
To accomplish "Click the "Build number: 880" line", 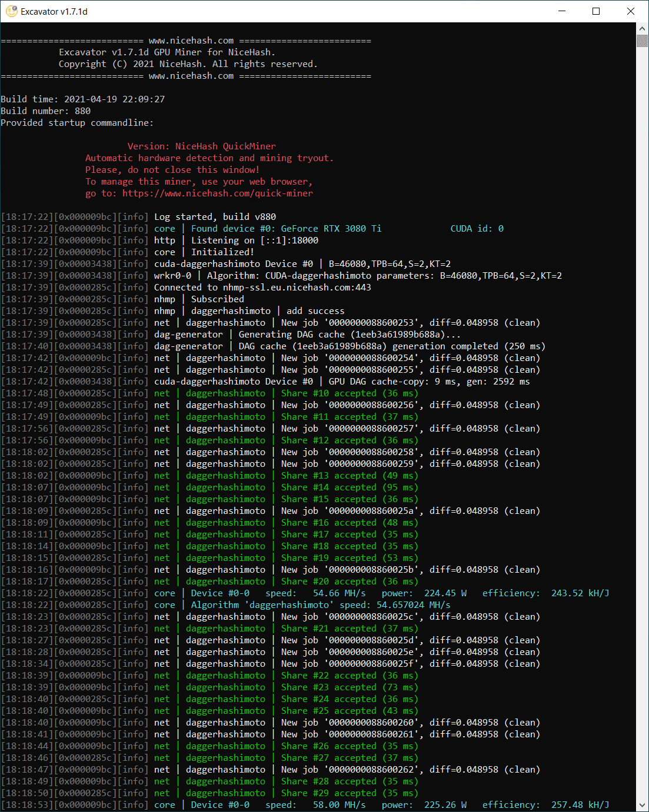I will point(46,111).
